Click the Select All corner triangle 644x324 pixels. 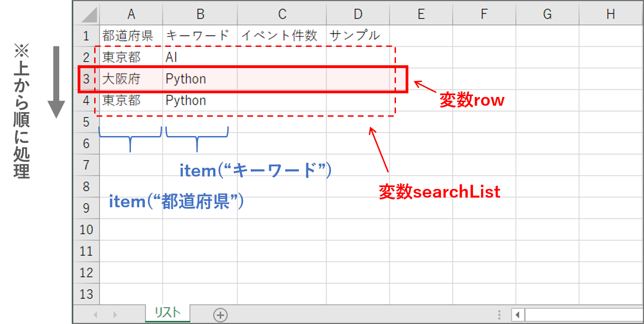coord(86,15)
